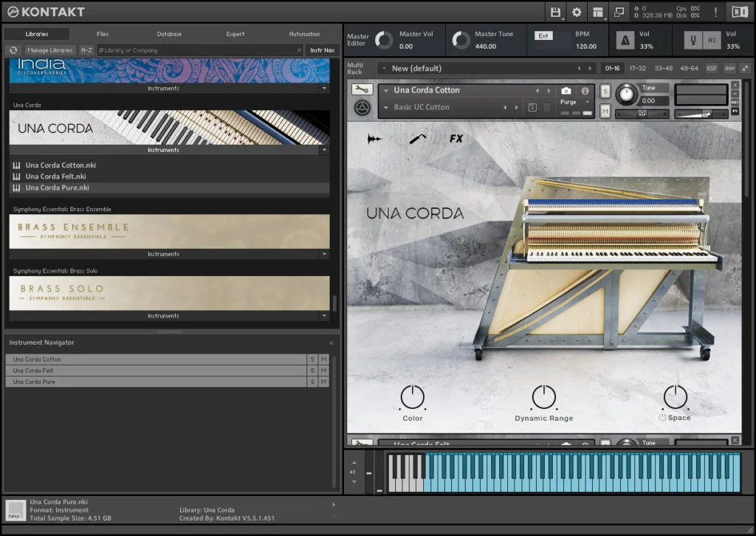Select rack page 01-16
Screen dimensions: 756x536
[612, 69]
